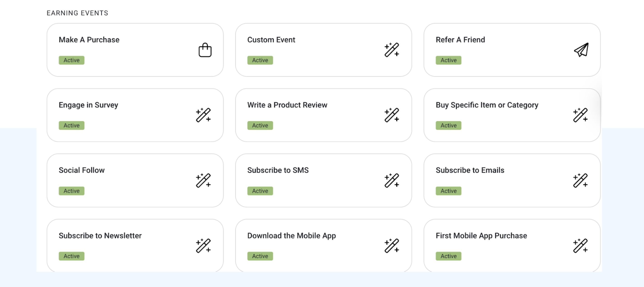The height and width of the screenshot is (287, 644).
Task: Select the First Mobile App Purchase title
Action: [481, 236]
